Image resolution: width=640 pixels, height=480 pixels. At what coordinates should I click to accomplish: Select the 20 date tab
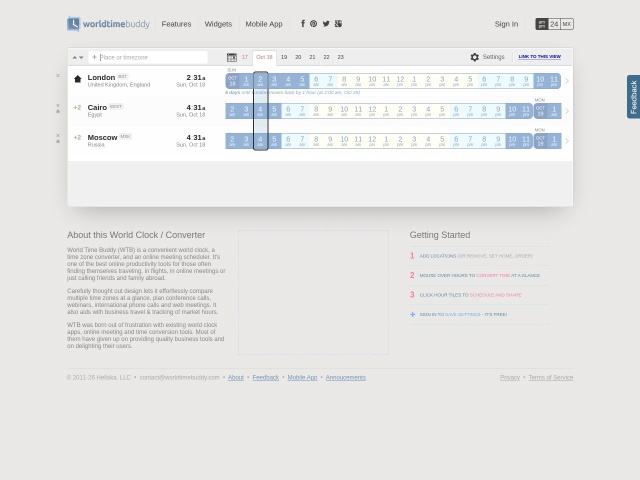pos(298,57)
